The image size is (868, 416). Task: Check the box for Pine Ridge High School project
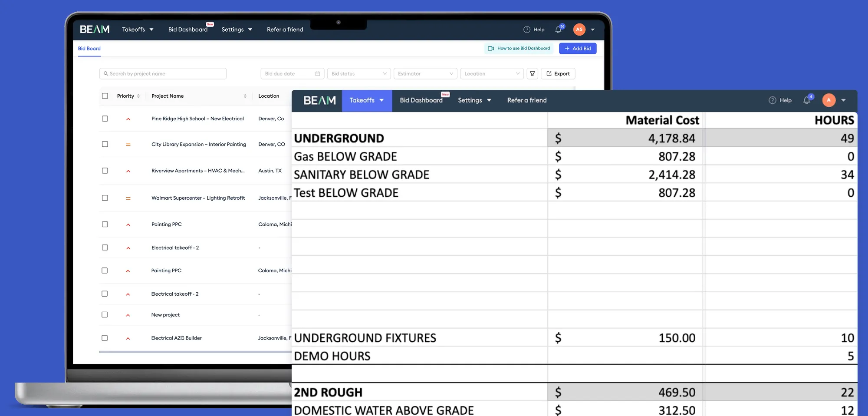(105, 119)
